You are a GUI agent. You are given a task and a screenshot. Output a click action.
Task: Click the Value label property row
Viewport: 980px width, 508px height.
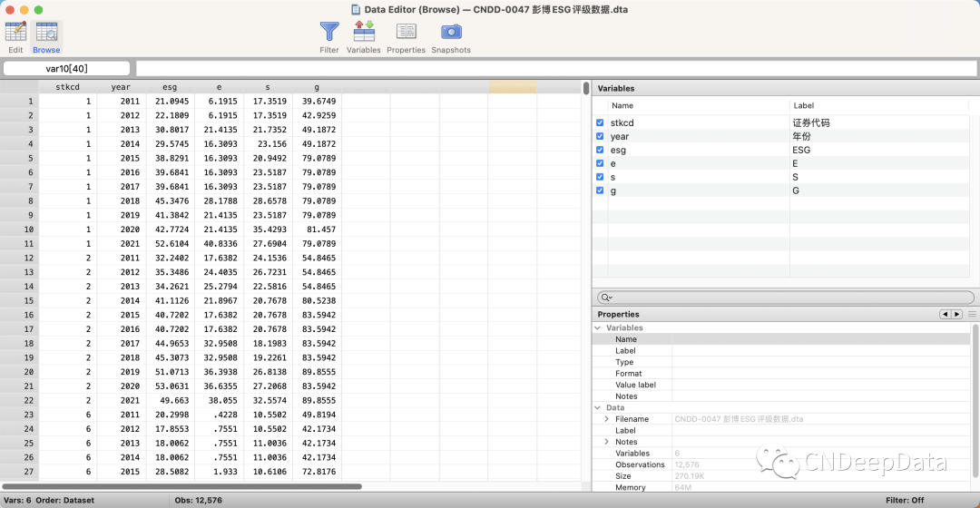tap(781, 385)
